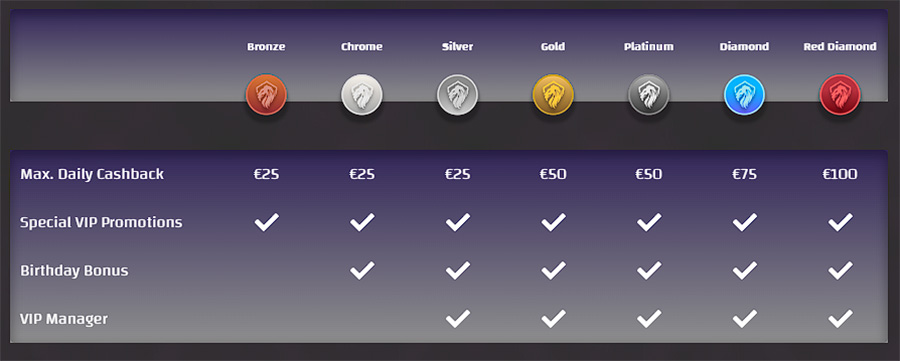Select the Red Diamond column header label
The width and height of the screenshot is (900, 361).
(x=840, y=46)
